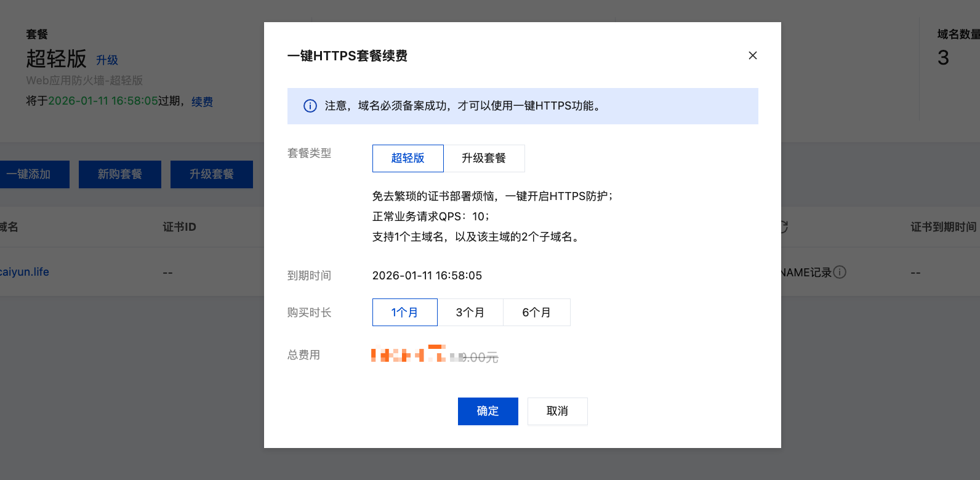Click the 升级 link beside 超轻版 heading
The height and width of the screenshot is (480, 980).
(x=107, y=60)
